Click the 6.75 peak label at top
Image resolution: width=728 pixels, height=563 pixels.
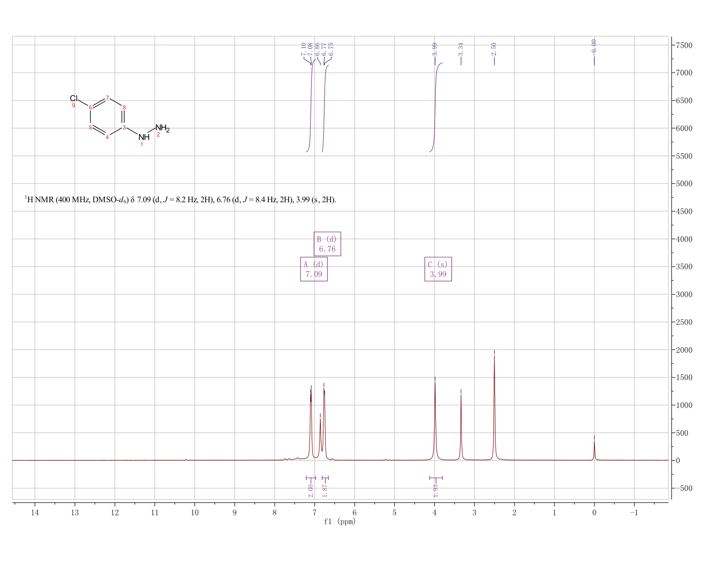[331, 49]
